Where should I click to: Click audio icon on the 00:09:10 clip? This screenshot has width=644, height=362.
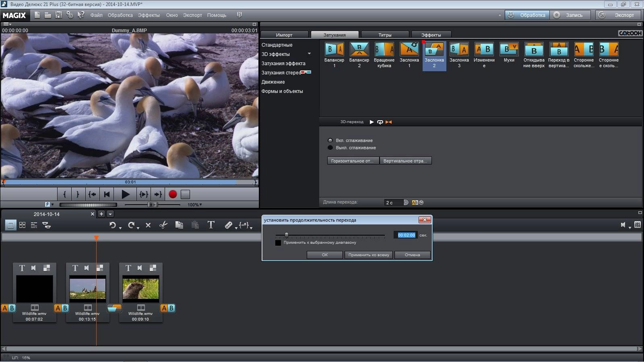140,268
